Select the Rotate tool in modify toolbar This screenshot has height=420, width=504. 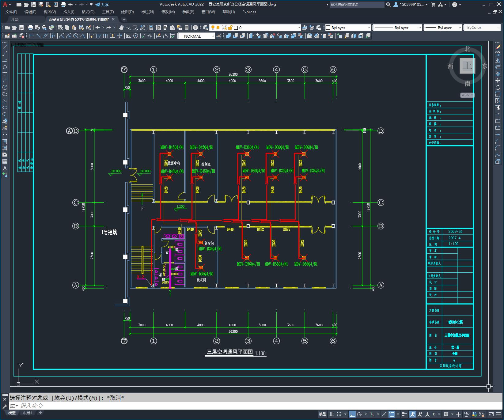click(498, 87)
